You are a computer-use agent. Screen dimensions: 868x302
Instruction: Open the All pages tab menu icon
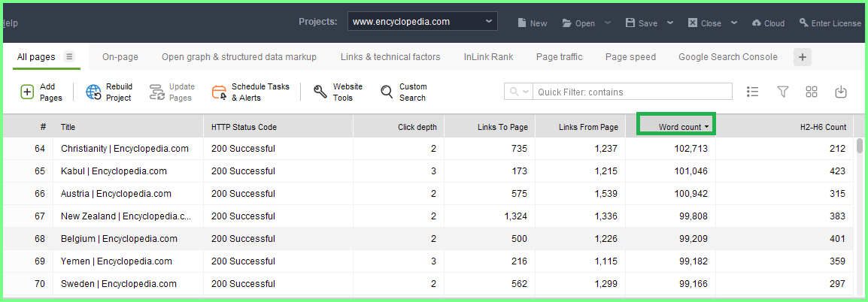pos(68,56)
